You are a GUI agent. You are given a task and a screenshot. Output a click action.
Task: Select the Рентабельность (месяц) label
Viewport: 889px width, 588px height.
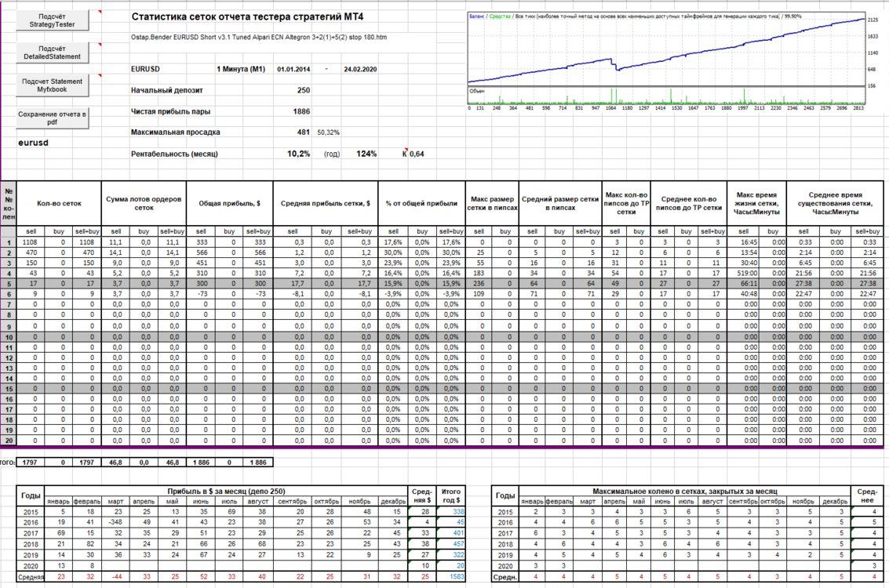[174, 154]
